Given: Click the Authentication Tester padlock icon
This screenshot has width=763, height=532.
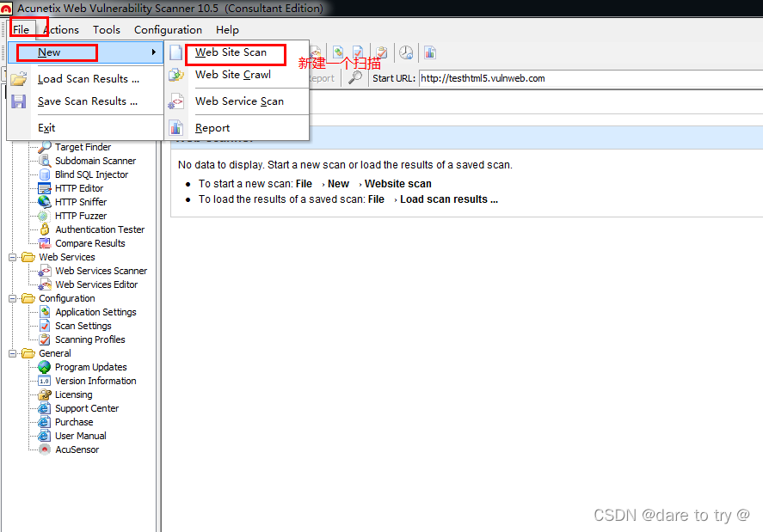Looking at the screenshot, I should coord(45,229).
